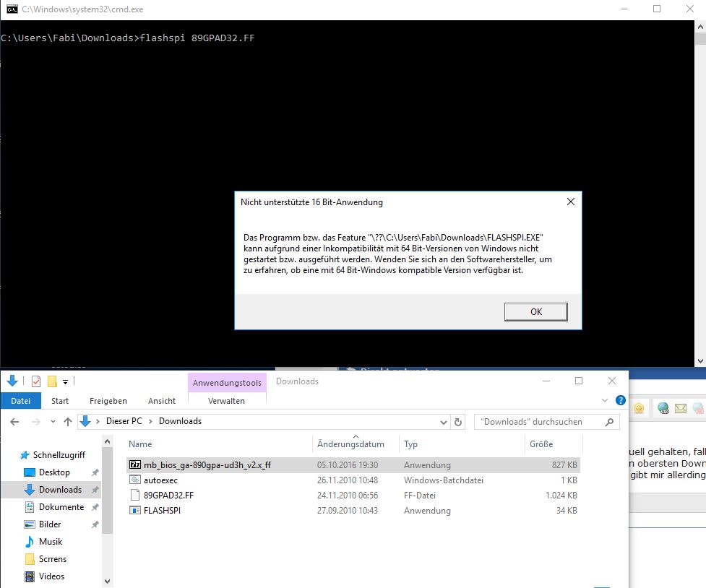The image size is (706, 588).
Task: Open Desktop in navigation pane
Action: [x=54, y=472]
